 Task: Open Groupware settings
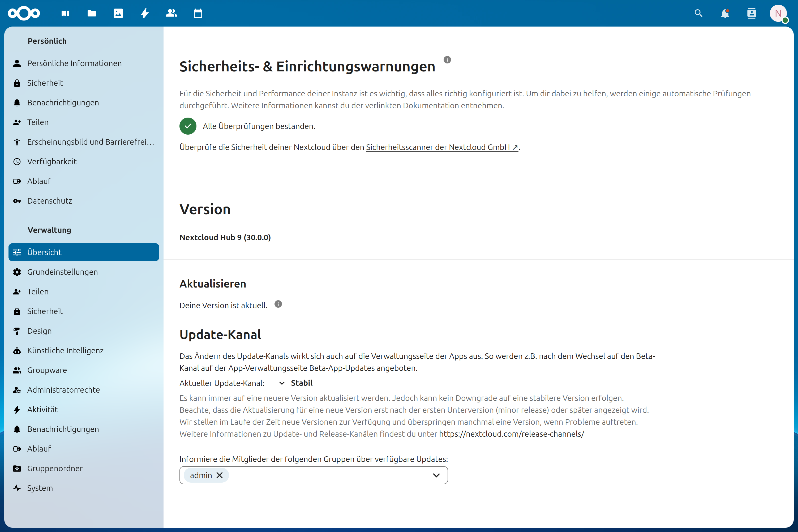[x=84, y=370]
